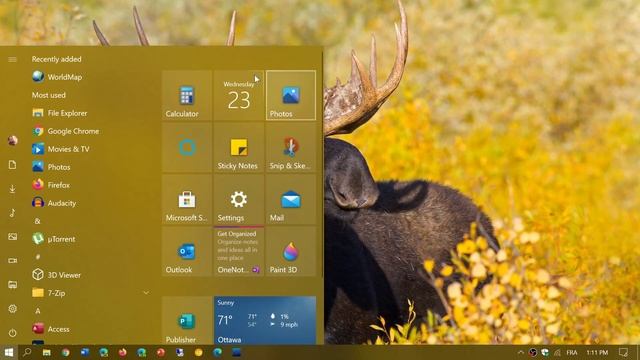Screen dimensions: 640x360
Task: Open the Mail tile
Action: pyautogui.click(x=291, y=199)
